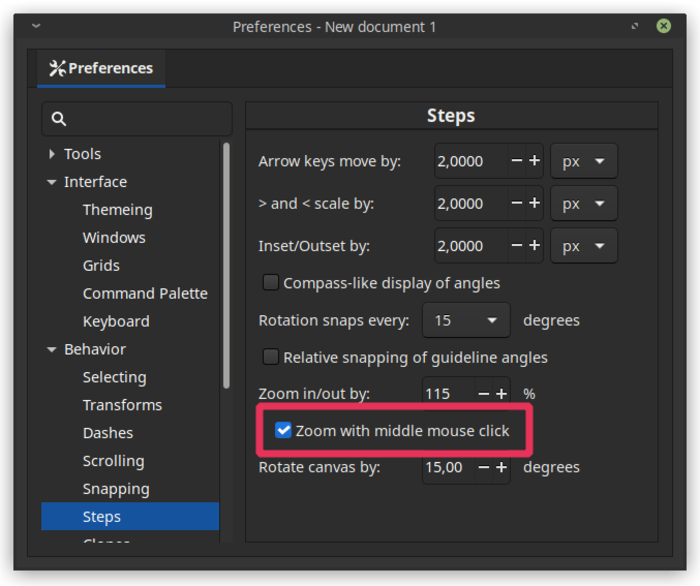The height and width of the screenshot is (586, 700).
Task: Click the Preferences wrench tab icon
Action: coord(57,68)
